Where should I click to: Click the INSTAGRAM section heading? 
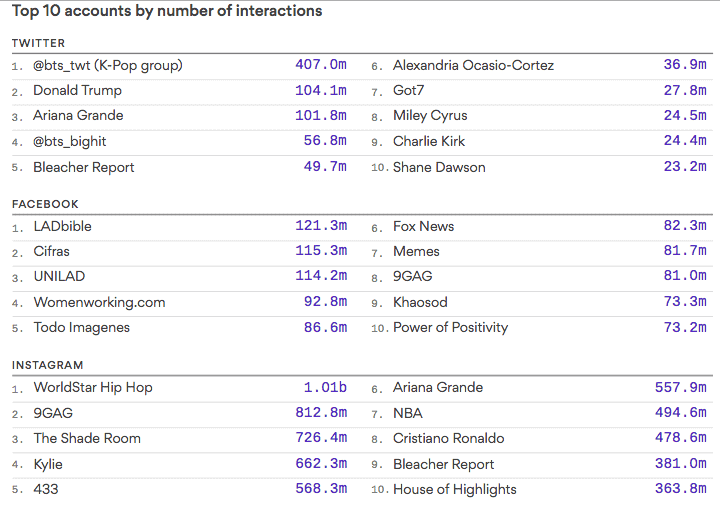pyautogui.click(x=47, y=365)
